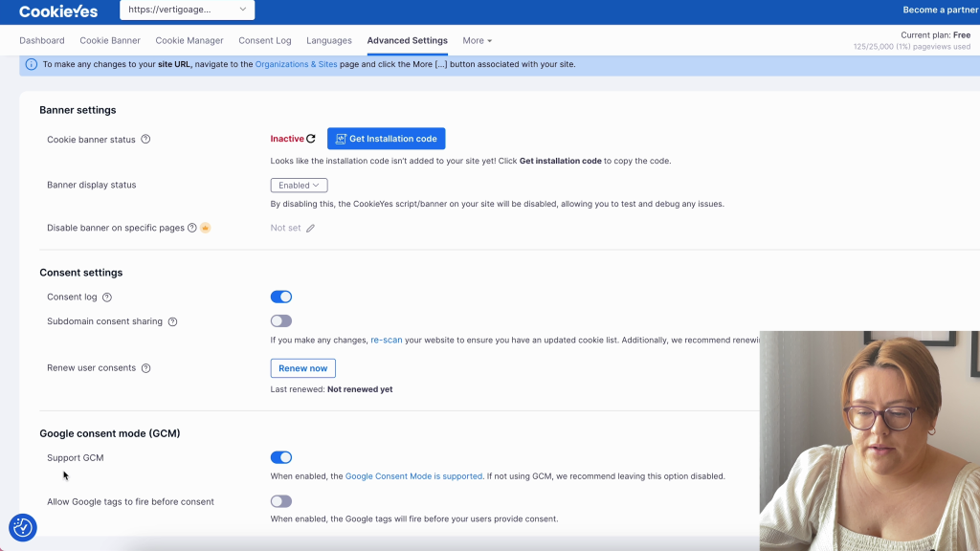The height and width of the screenshot is (551, 980).
Task: Open the Consent Log tab
Action: [x=264, y=41]
